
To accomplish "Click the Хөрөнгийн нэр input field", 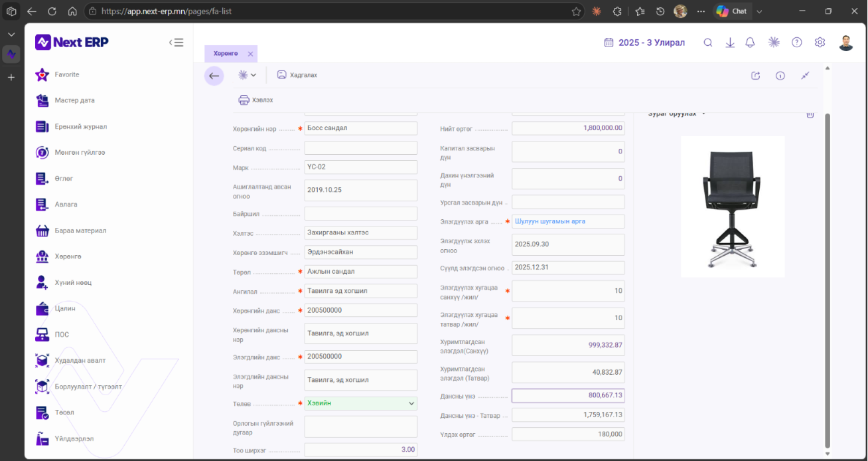I will (x=361, y=128).
